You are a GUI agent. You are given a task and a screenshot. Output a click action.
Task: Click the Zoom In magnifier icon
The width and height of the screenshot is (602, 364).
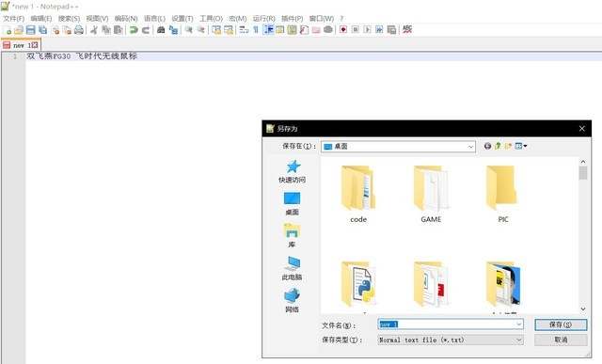coord(188,30)
